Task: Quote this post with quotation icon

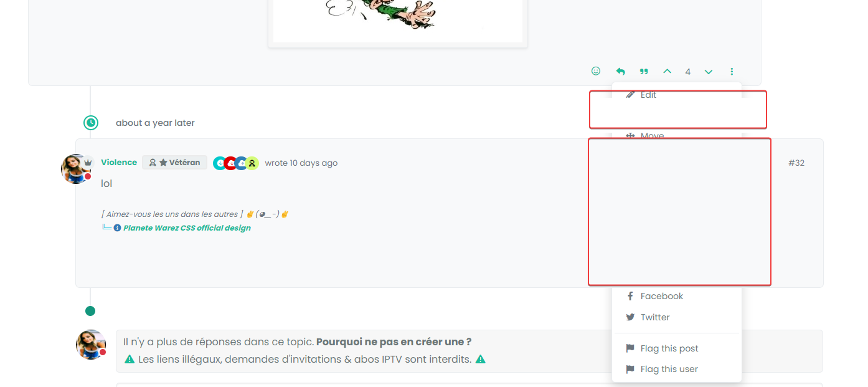Action: pos(644,72)
